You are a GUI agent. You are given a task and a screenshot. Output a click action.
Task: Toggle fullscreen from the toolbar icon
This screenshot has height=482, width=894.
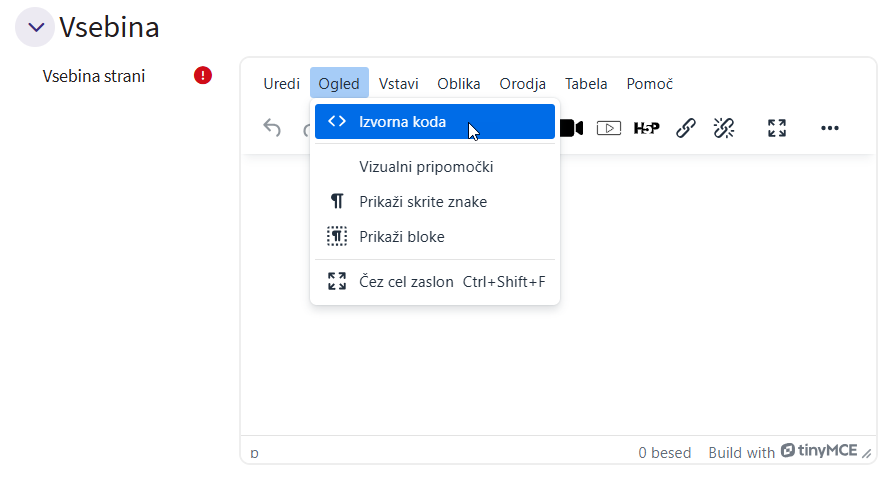click(777, 128)
